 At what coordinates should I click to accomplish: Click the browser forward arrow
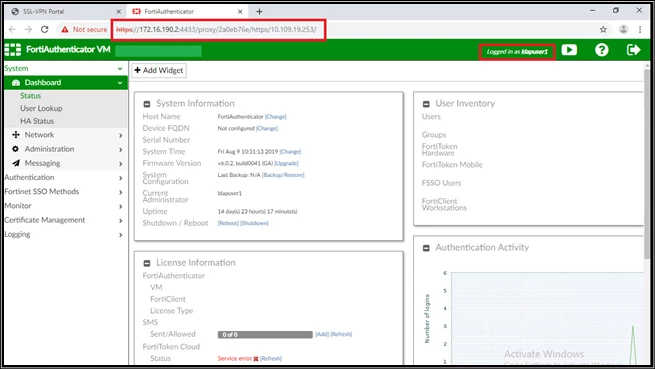tap(28, 29)
